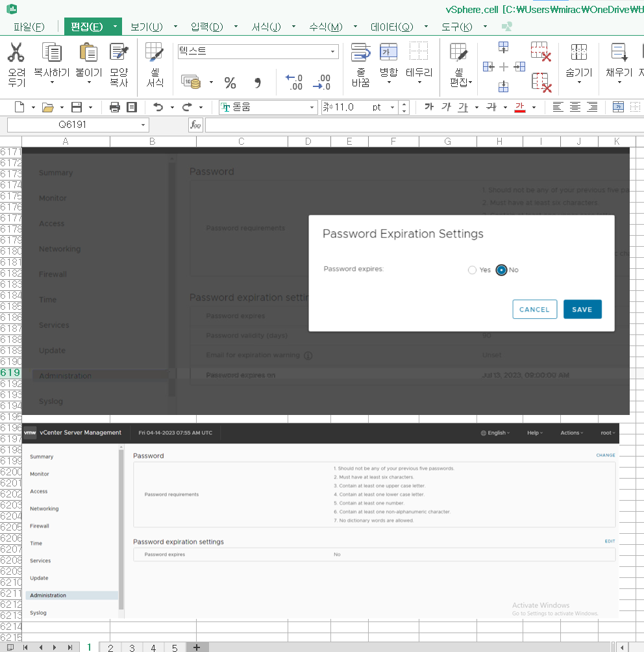
Task: Select the Yes radio for Password expires
Action: (x=472, y=270)
